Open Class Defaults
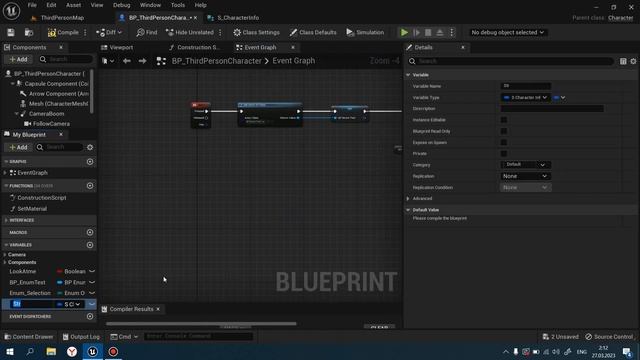 (x=313, y=32)
